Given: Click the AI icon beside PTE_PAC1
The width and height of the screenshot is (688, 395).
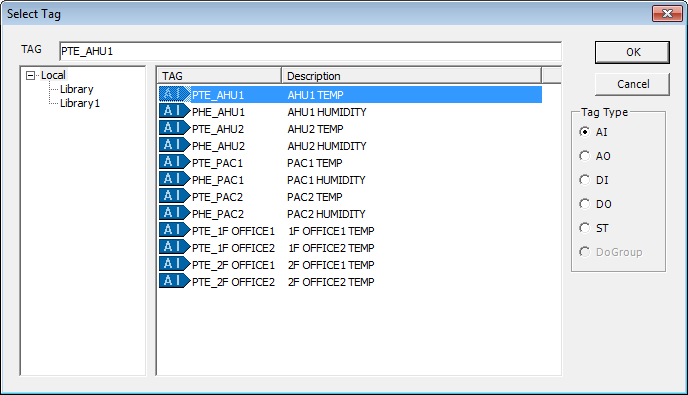Looking at the screenshot, I should (175, 162).
